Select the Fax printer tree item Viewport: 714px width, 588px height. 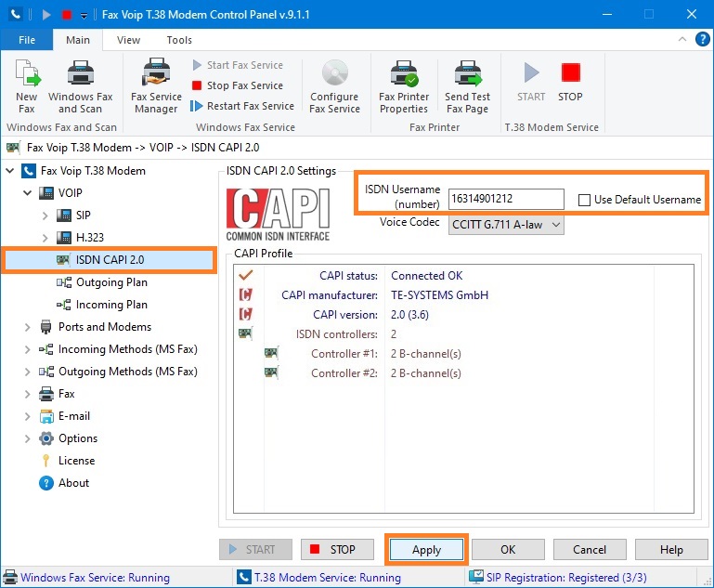tap(57, 394)
